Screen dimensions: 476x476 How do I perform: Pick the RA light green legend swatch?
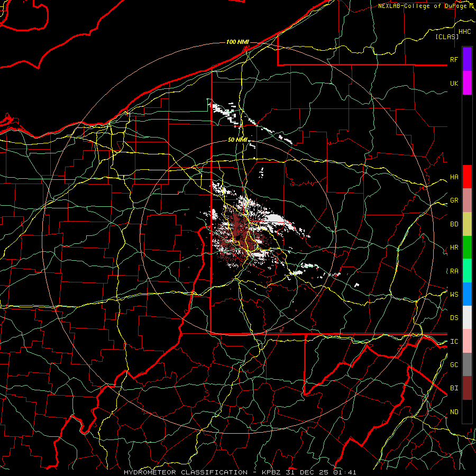(467, 271)
